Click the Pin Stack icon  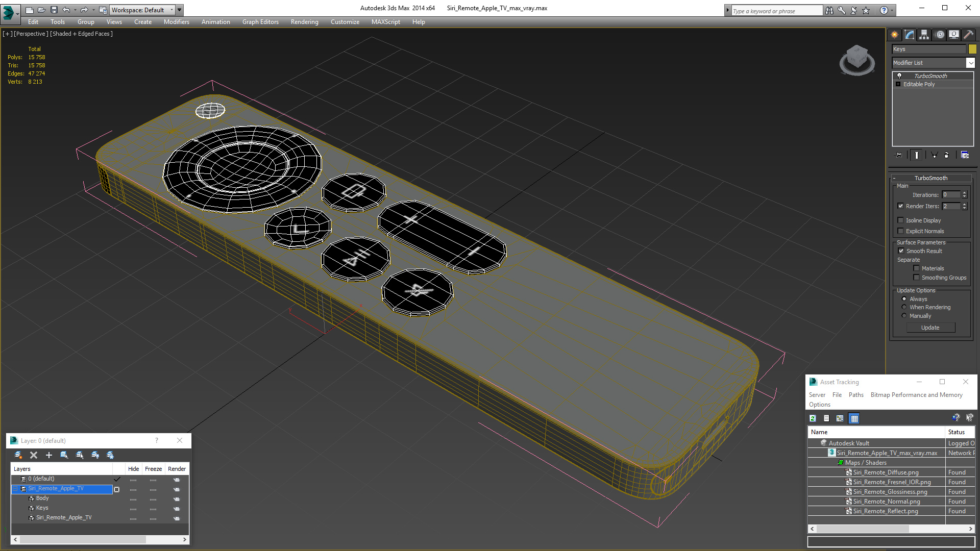899,155
